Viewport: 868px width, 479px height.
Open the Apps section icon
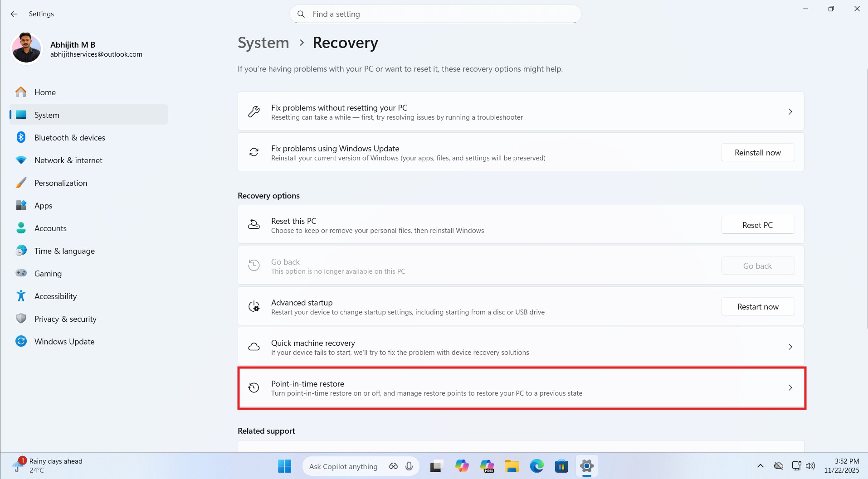click(x=21, y=205)
